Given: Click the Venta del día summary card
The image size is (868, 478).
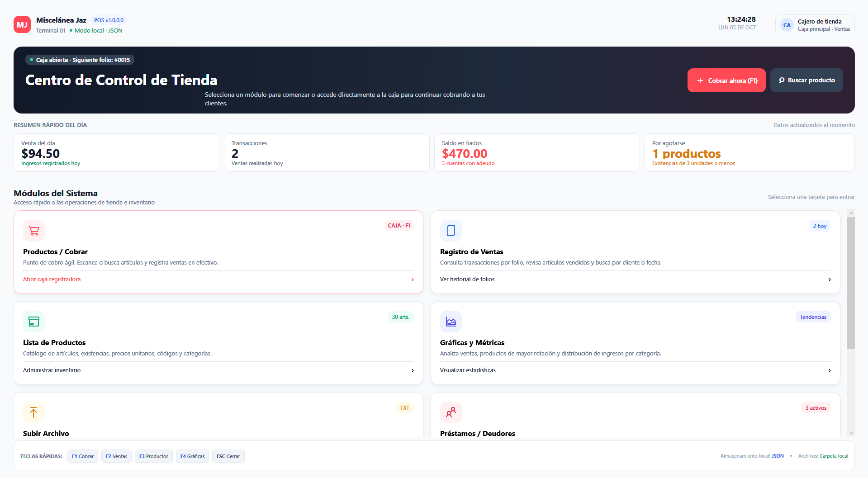Looking at the screenshot, I should [x=116, y=153].
